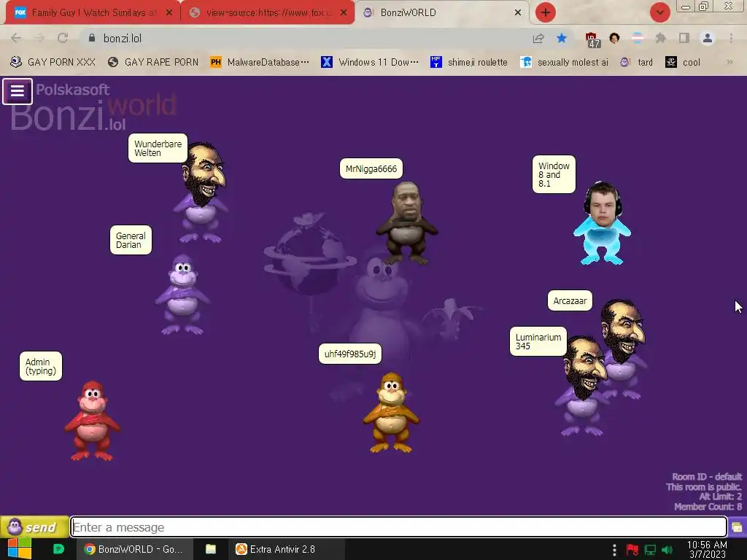Click the Room ID - default text
This screenshot has width=747, height=560.
pyautogui.click(x=707, y=477)
